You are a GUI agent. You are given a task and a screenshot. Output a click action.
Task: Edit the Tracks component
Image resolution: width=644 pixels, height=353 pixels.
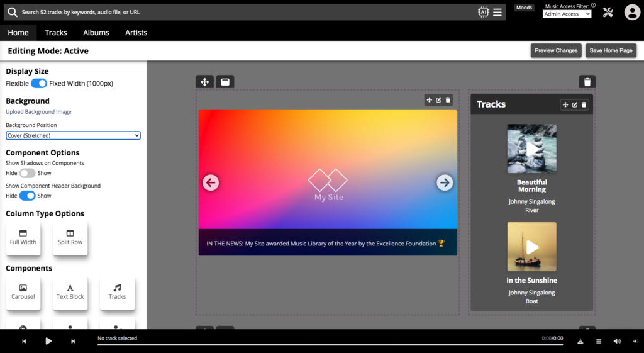click(575, 105)
